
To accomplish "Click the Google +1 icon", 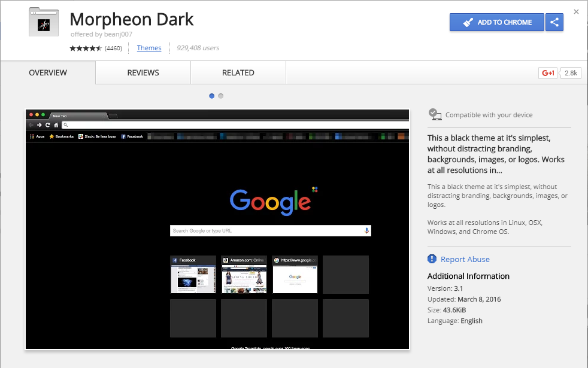I will click(x=548, y=73).
